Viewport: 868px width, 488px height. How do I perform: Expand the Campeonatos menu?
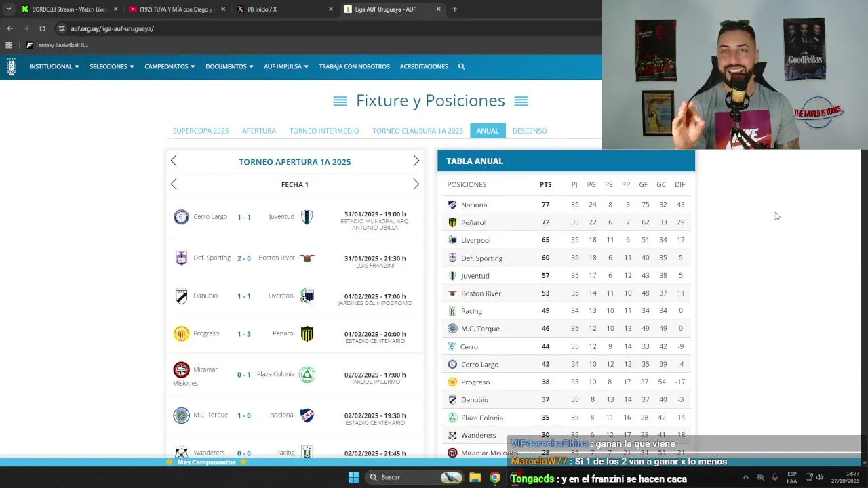tap(170, 66)
